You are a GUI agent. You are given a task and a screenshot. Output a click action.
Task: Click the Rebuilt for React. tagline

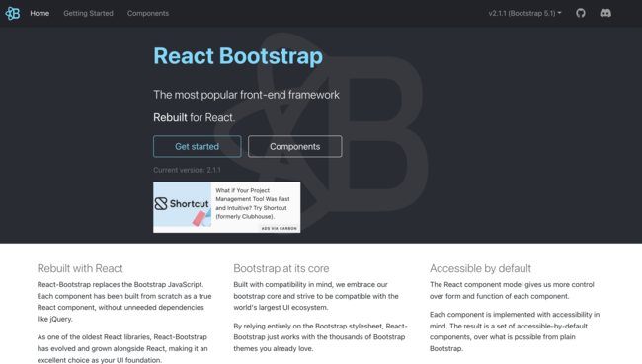194,117
